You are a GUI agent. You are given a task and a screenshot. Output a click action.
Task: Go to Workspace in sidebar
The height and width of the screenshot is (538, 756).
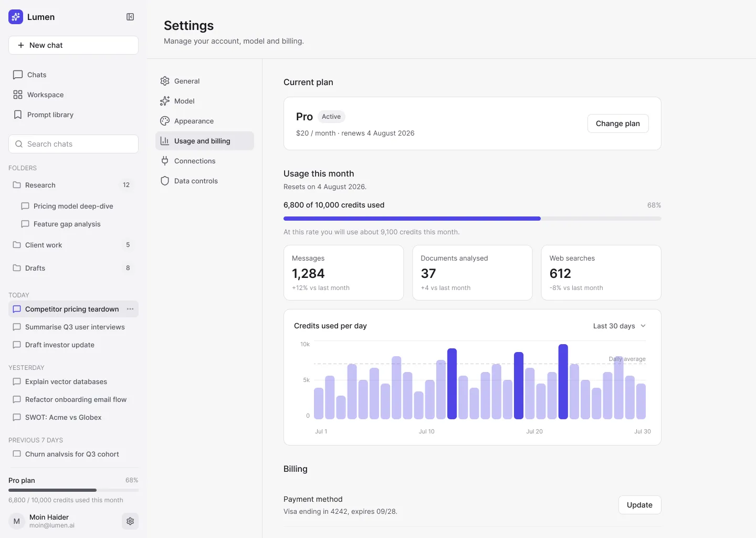pos(73,95)
